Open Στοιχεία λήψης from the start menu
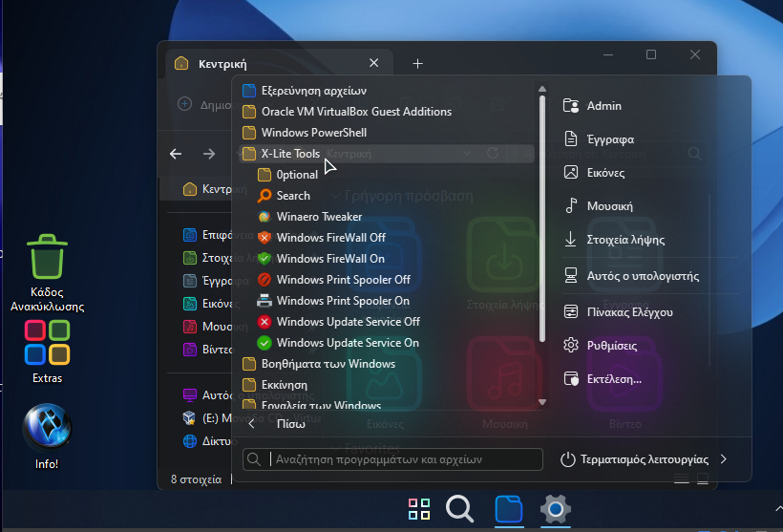Viewport: 783px width, 532px height. pos(614,240)
